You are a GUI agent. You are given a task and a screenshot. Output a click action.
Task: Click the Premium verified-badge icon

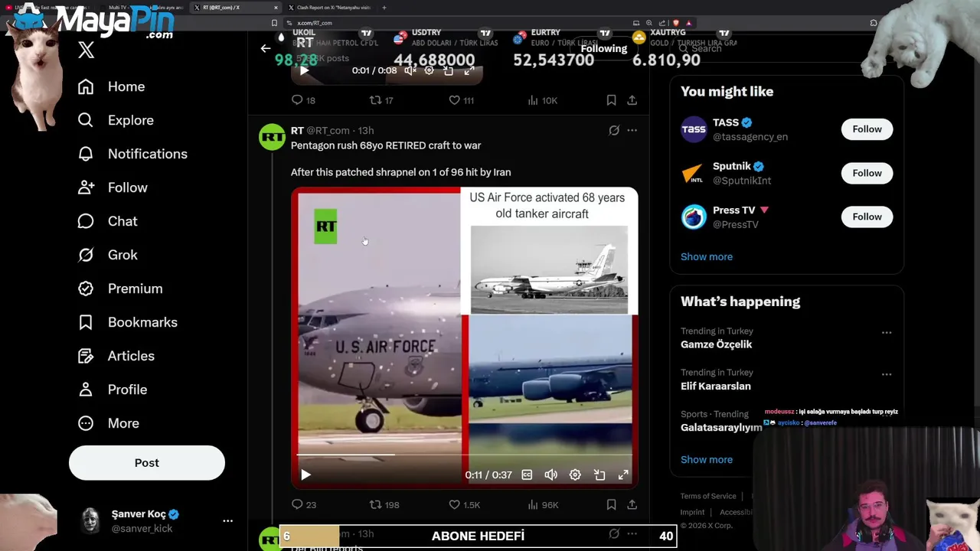coord(86,289)
